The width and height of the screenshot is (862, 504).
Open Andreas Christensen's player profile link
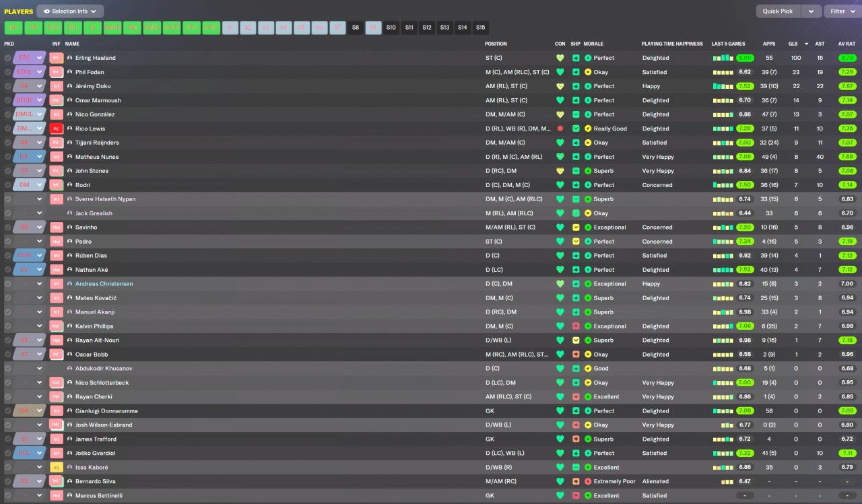104,284
